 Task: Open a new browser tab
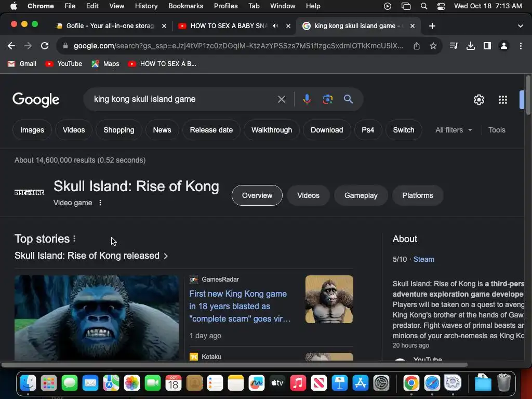(432, 26)
